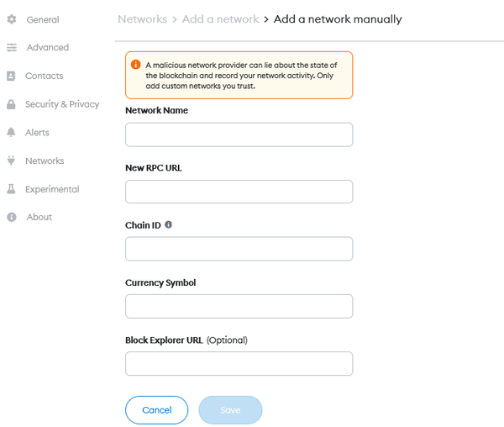The image size is (504, 427).
Task: Switch to the Experimental settings tab
Action: click(x=52, y=189)
